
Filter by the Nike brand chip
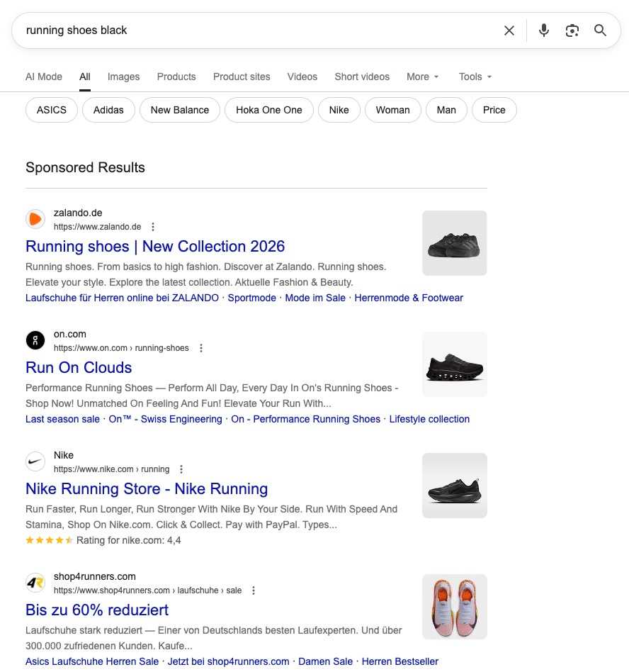339,110
